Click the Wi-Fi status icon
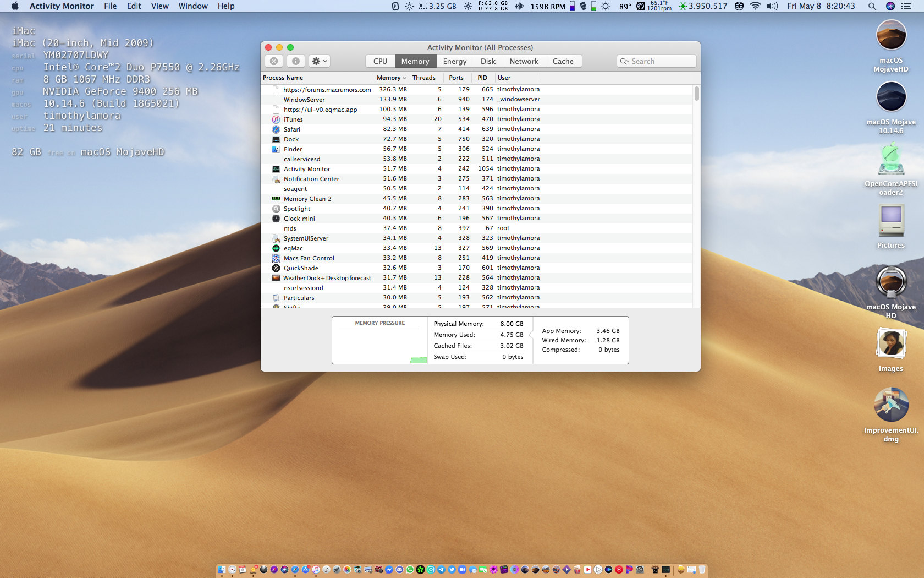The height and width of the screenshot is (578, 924). point(755,6)
